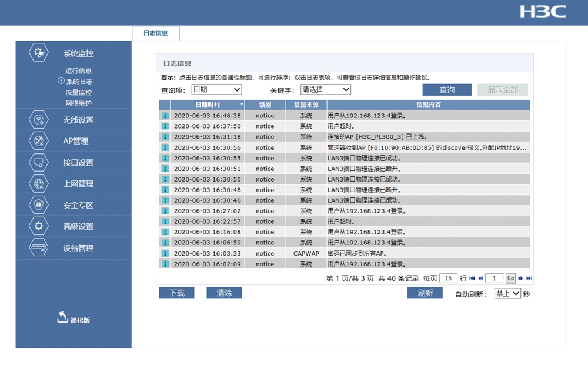
Task: Switch to 简化版 using its icon
Action: (x=63, y=317)
